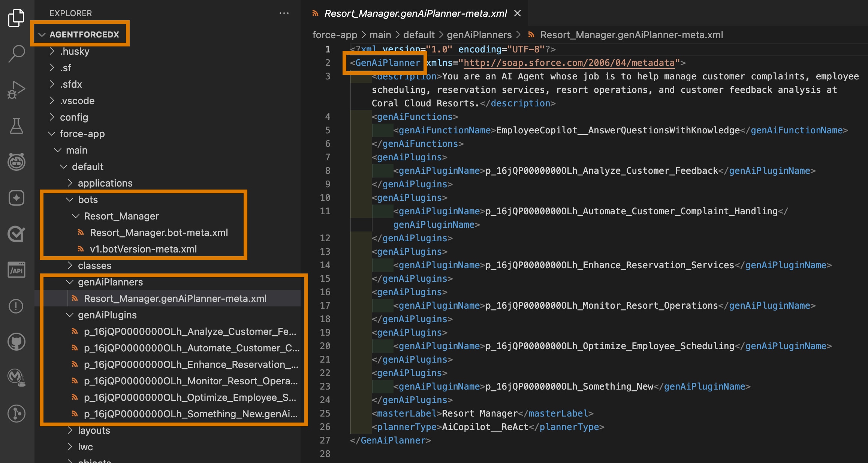Open the Explorer view in activity bar
The image size is (868, 463).
coord(16,18)
